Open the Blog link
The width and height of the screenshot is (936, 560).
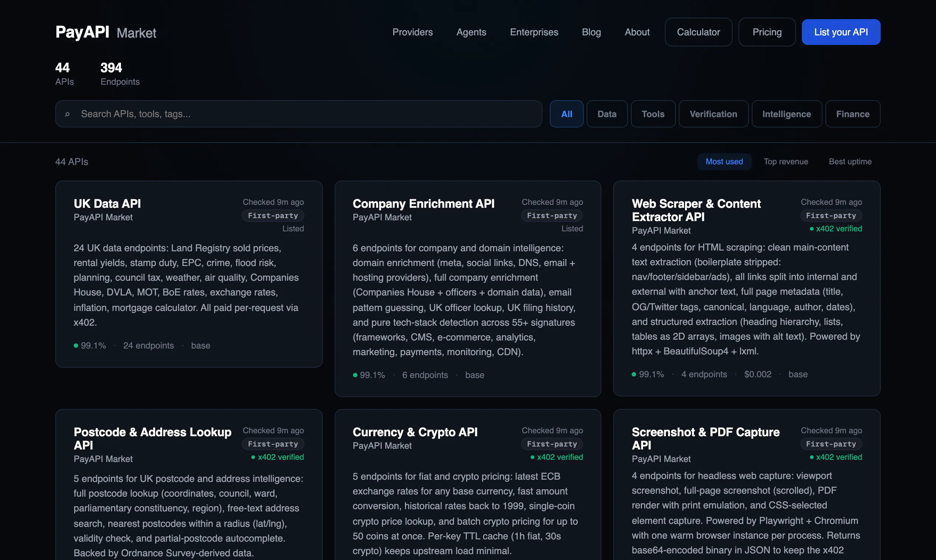coord(591,32)
